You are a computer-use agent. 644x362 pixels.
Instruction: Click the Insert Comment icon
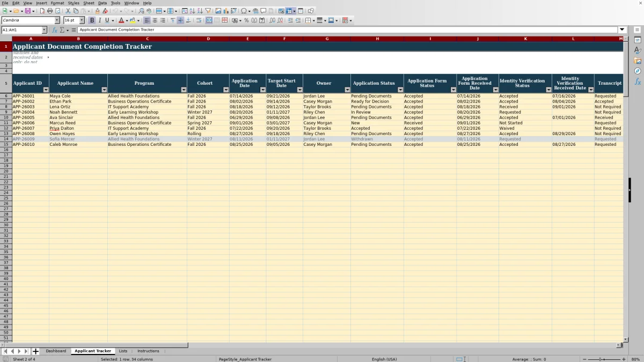(x=264, y=11)
